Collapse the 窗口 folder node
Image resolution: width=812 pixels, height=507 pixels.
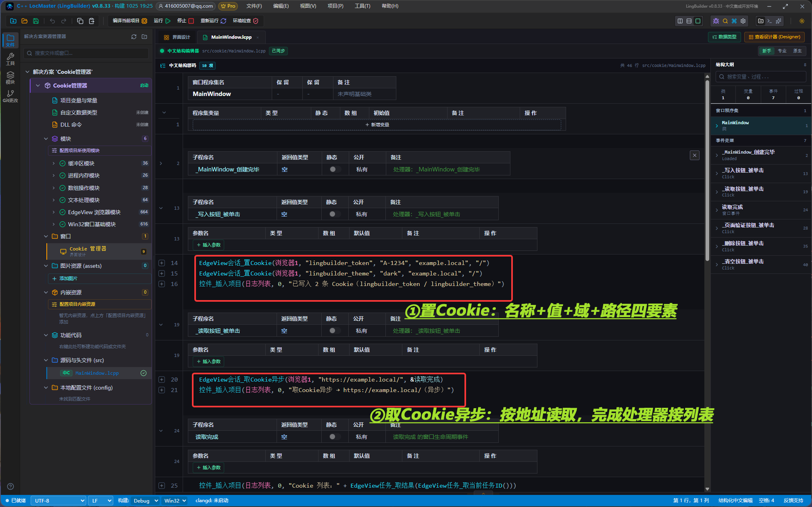tap(46, 236)
